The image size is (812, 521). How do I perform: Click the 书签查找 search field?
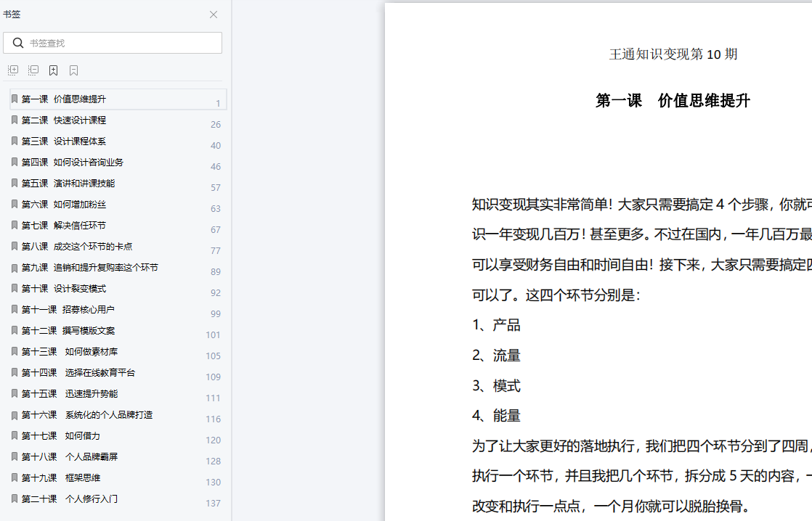tap(113, 43)
